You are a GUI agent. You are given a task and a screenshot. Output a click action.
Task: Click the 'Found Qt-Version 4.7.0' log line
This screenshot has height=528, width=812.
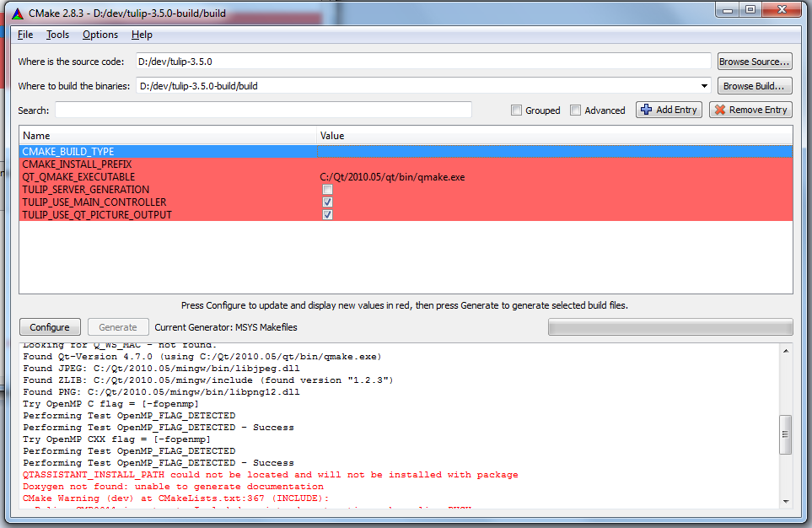pos(202,357)
